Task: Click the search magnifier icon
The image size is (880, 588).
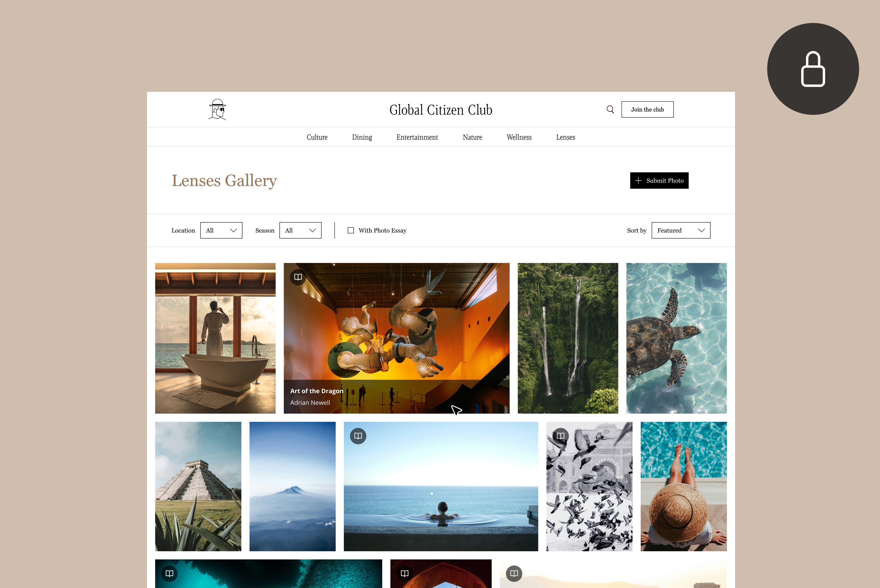Action: coord(610,110)
